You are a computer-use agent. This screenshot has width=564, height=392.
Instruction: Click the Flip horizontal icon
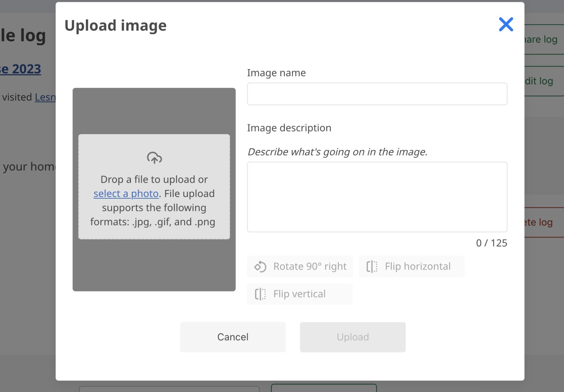pyautogui.click(x=372, y=266)
